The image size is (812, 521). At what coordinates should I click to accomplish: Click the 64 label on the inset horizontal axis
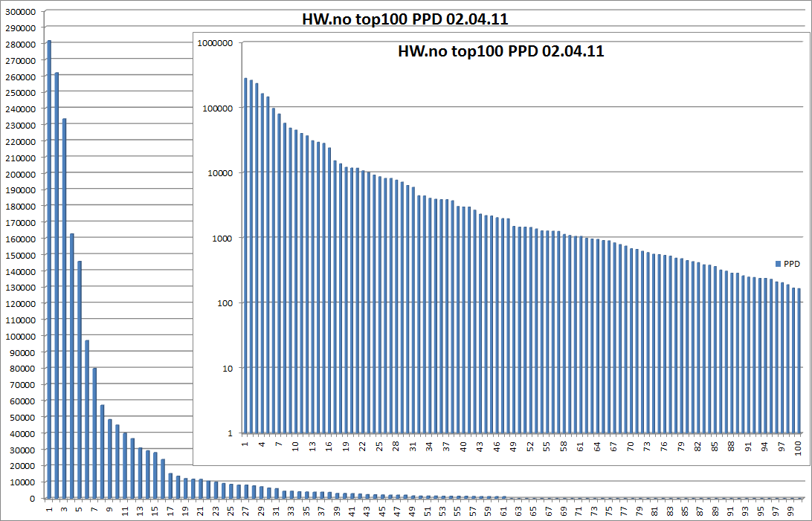(597, 447)
